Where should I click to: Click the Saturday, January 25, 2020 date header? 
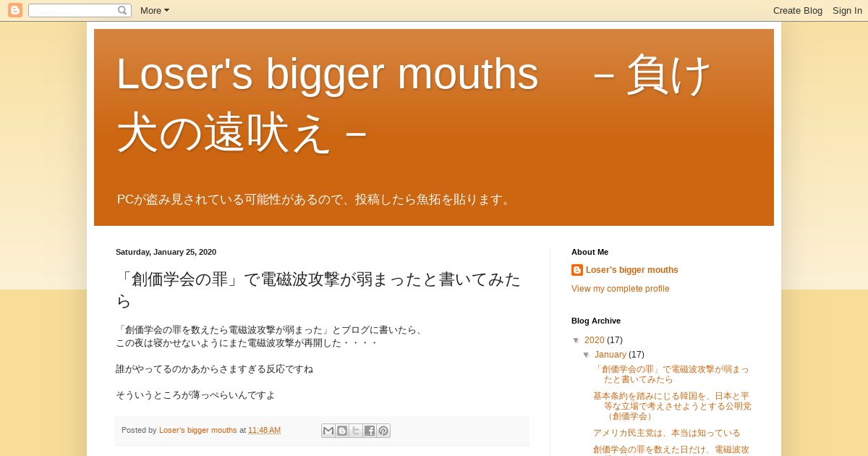pyautogui.click(x=166, y=252)
